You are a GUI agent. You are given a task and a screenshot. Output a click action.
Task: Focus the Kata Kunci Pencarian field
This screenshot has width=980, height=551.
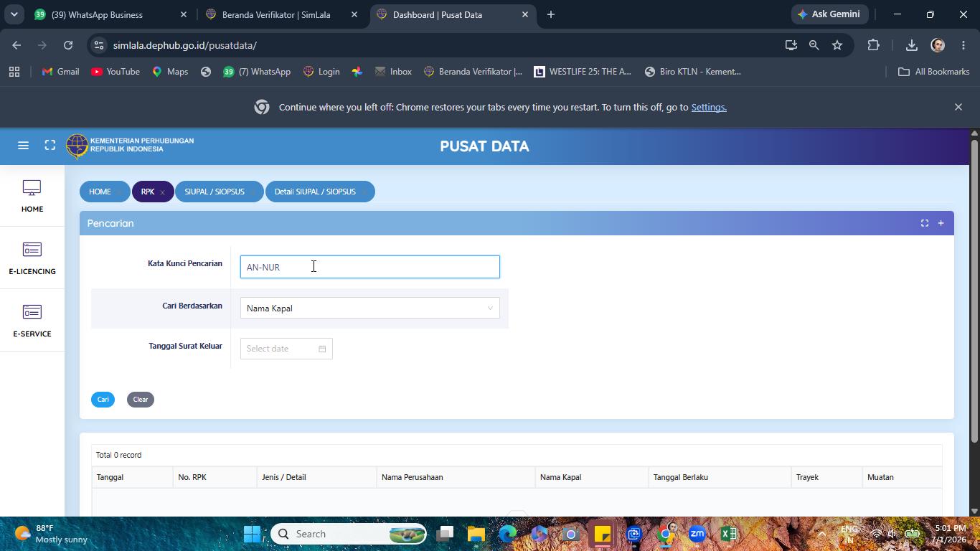(369, 267)
